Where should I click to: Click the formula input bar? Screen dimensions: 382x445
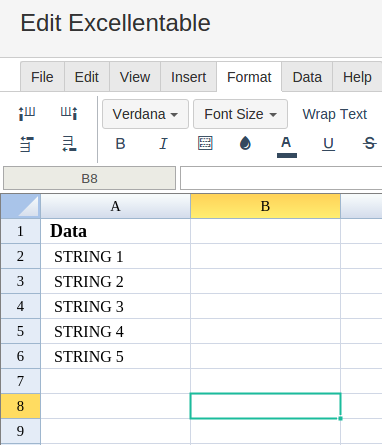pyautogui.click(x=281, y=178)
